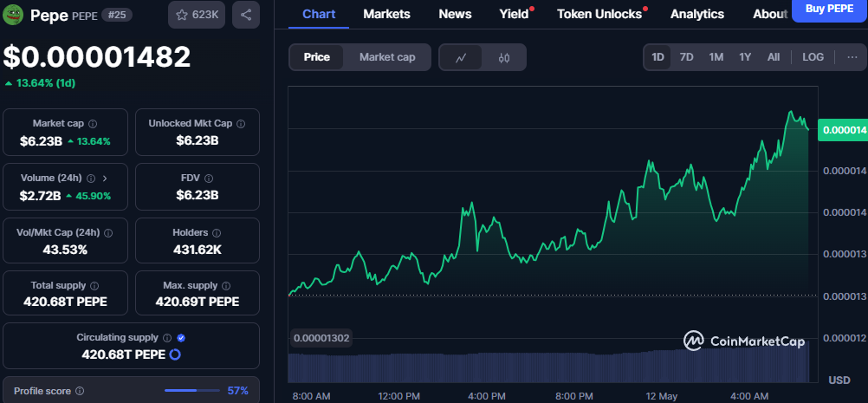Click Profile score info icon

(80, 392)
